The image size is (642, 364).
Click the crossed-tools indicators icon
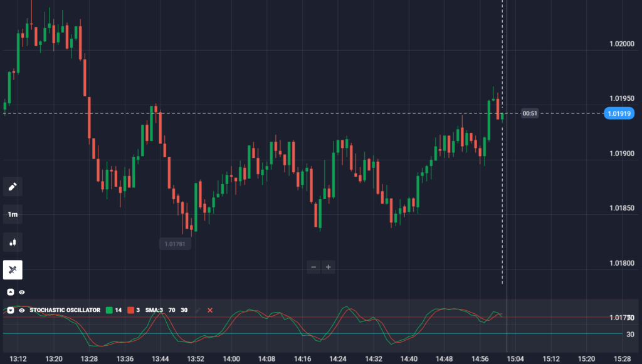point(13,269)
